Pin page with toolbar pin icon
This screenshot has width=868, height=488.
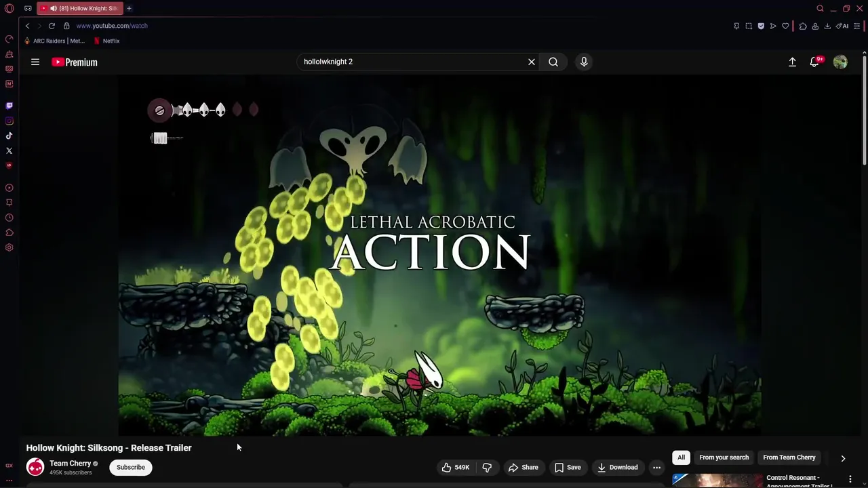click(x=736, y=26)
